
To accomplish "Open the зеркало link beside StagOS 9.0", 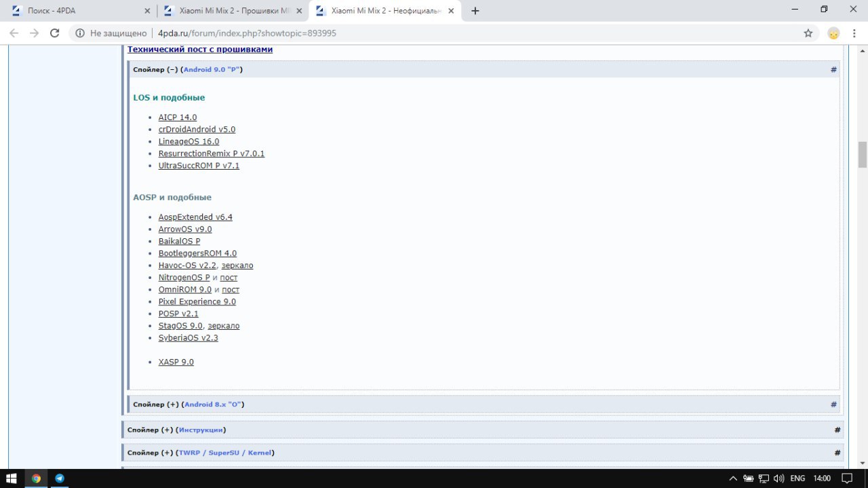I will coord(224,326).
